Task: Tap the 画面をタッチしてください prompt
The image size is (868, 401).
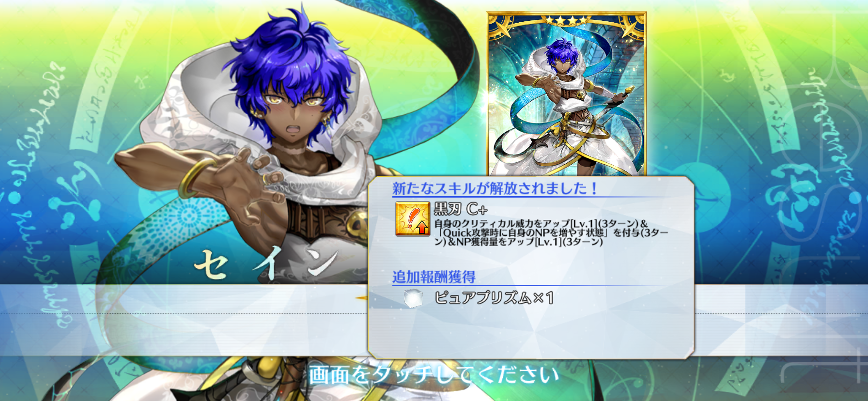Action: pos(434,375)
